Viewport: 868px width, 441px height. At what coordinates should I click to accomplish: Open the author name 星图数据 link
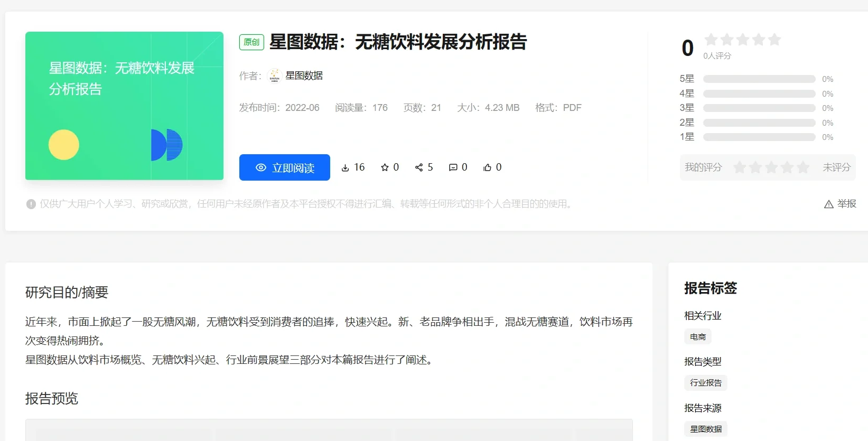click(304, 76)
